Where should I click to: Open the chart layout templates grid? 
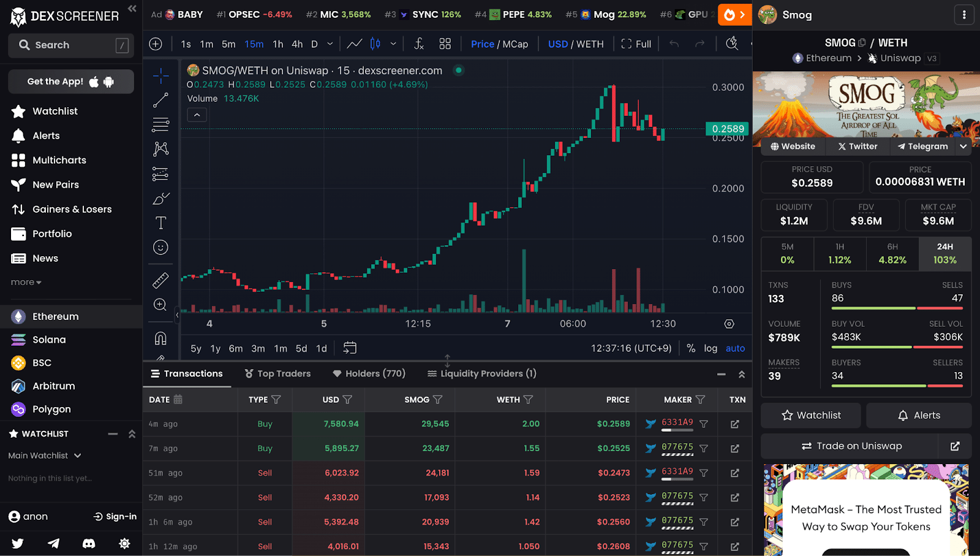tap(445, 44)
